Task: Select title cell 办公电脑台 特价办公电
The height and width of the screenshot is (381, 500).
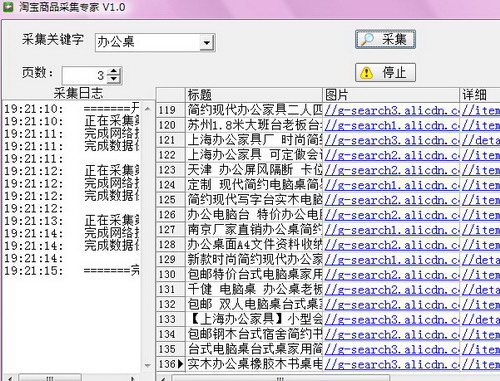Action: (x=254, y=215)
